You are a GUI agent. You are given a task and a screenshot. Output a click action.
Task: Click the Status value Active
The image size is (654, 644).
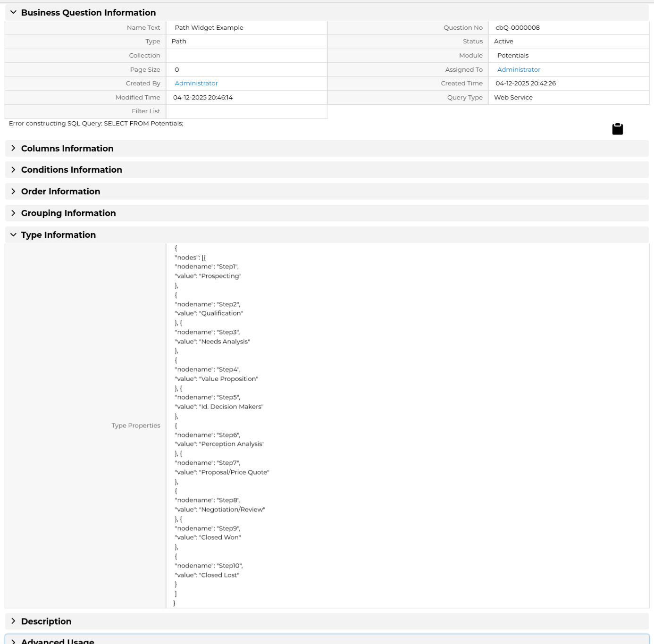[503, 42]
